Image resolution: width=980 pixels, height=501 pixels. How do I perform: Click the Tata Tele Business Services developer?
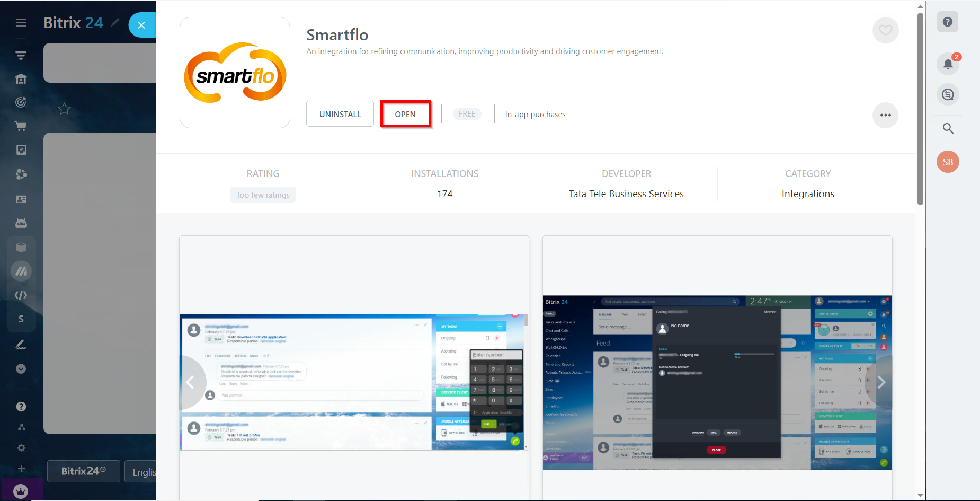coord(626,194)
